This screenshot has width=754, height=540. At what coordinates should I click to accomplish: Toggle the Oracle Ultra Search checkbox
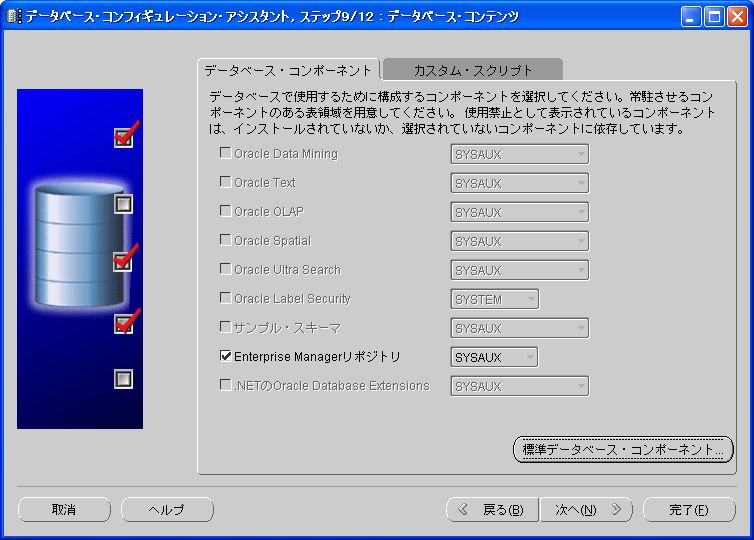[x=225, y=268]
